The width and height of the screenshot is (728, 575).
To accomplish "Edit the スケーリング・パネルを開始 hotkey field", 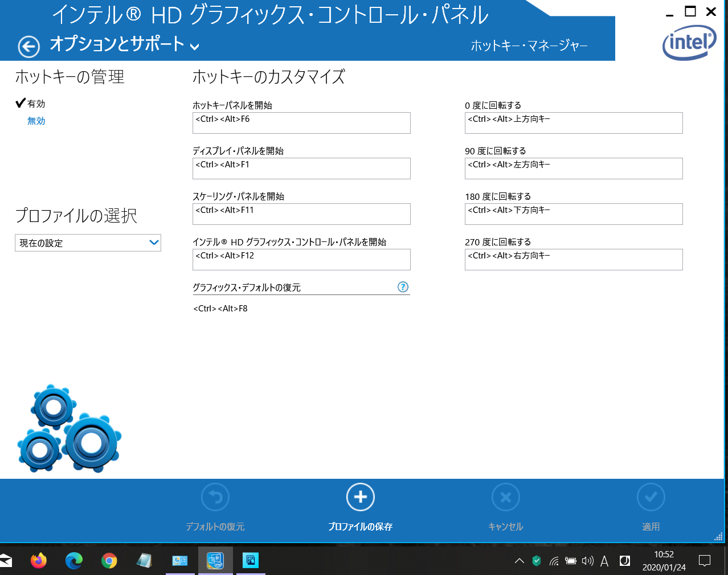I will coord(301,214).
